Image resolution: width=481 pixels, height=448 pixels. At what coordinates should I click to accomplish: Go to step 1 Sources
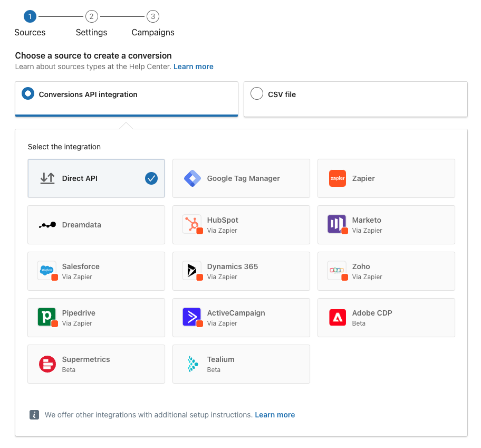click(30, 23)
